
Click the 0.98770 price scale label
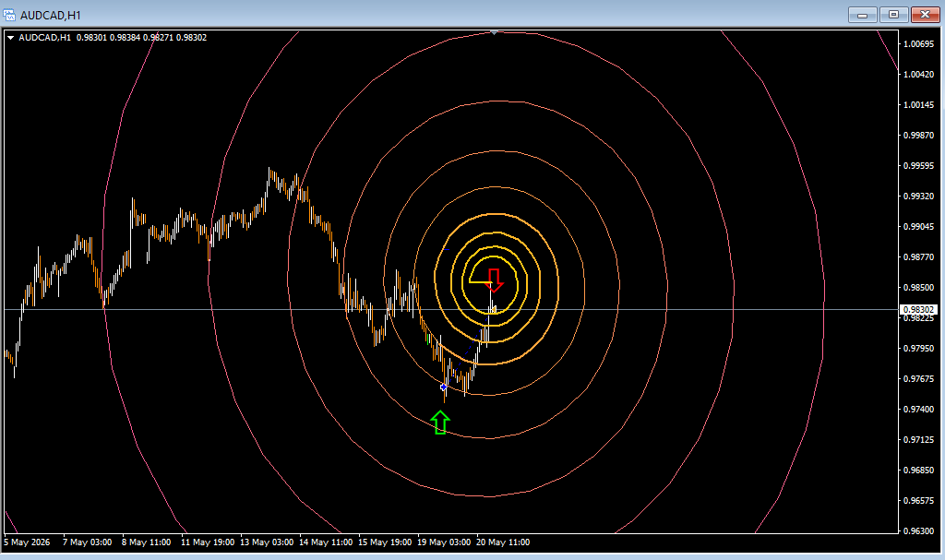(x=918, y=256)
